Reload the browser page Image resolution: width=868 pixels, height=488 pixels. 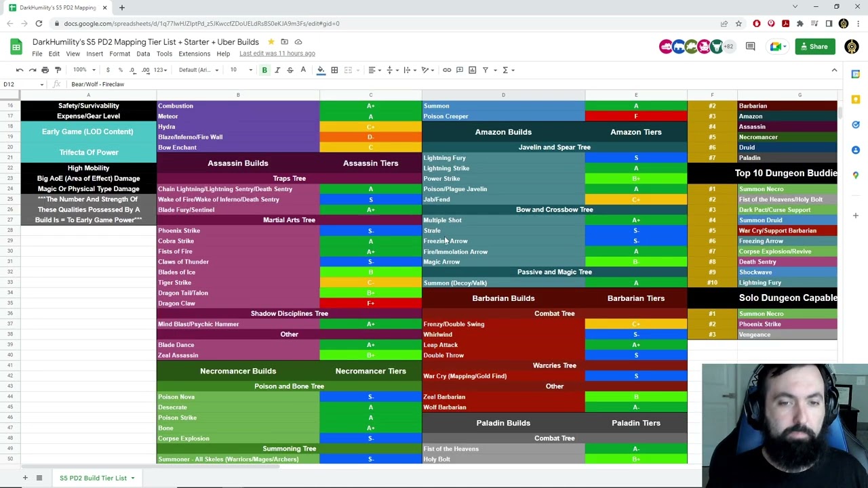pyautogui.click(x=39, y=24)
